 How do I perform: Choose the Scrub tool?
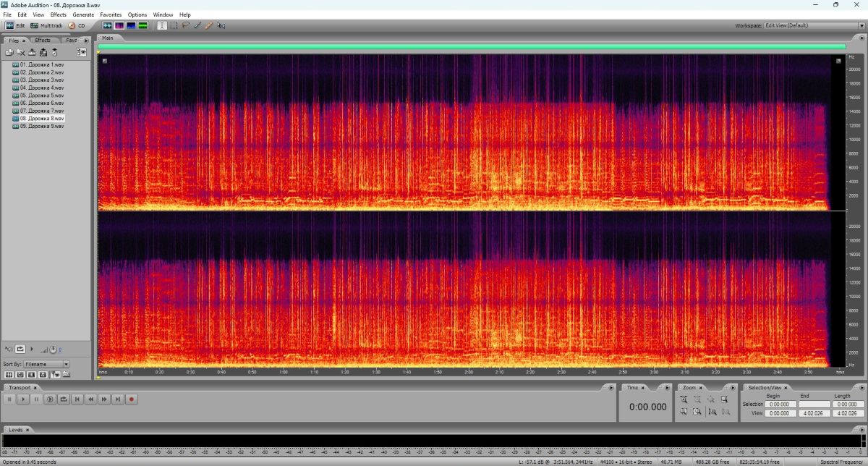pyautogui.click(x=221, y=25)
